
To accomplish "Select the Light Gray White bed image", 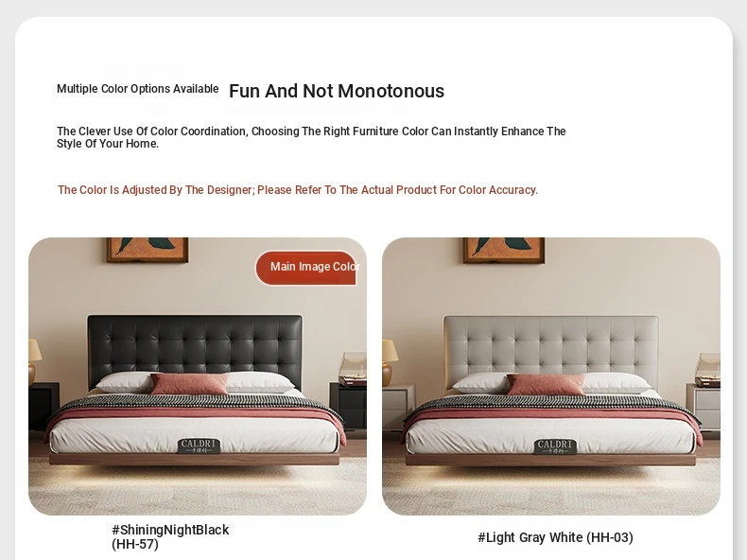I will point(550,376).
